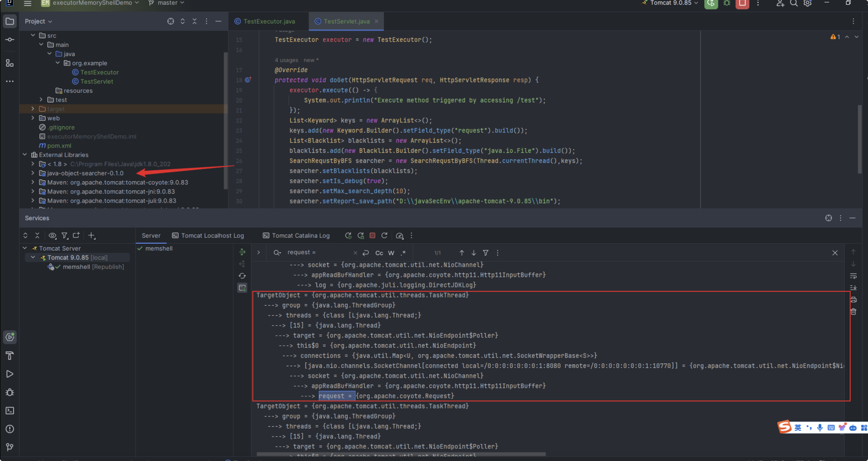
Task: Open Search Everywhere magnifier
Action: 794,3
